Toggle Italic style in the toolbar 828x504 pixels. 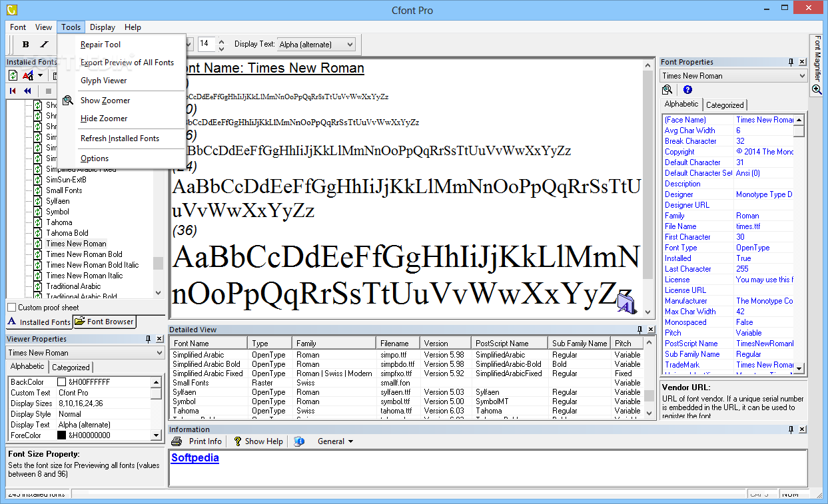pos(45,45)
